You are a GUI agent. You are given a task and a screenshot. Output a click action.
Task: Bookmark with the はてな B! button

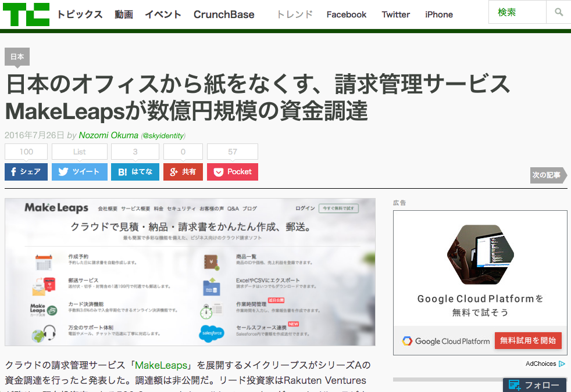(135, 172)
